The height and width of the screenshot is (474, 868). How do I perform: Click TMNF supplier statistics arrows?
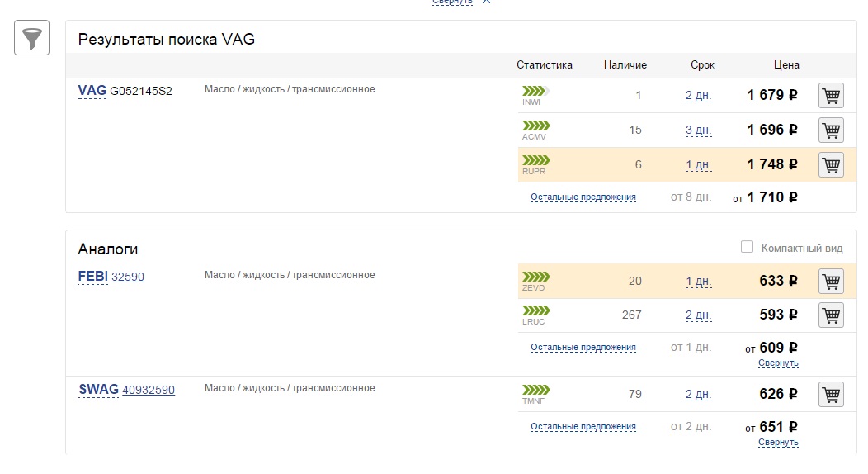pyautogui.click(x=535, y=390)
